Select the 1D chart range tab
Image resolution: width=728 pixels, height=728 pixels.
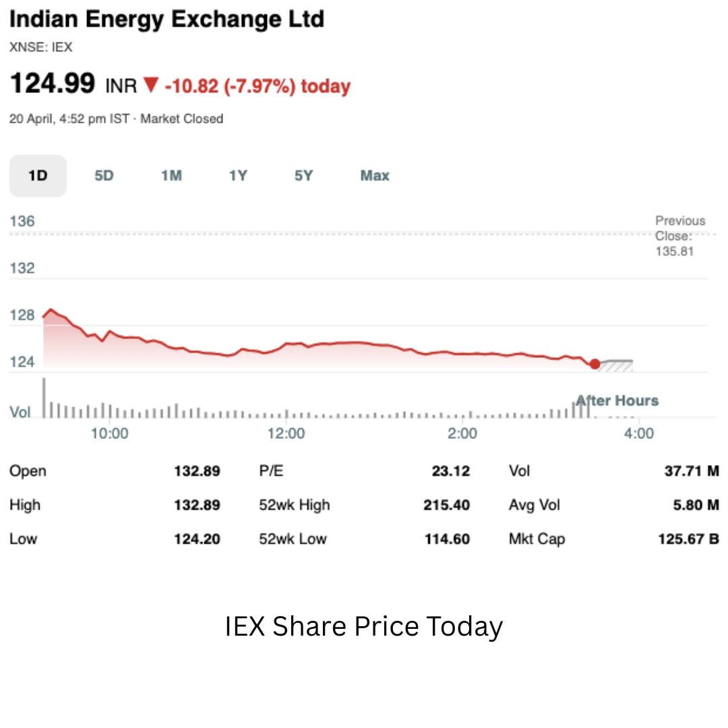coord(38,176)
